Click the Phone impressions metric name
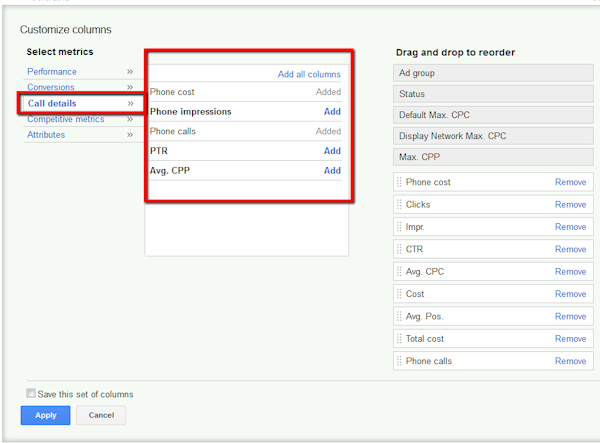Viewport: 600px width, 443px height. 191,111
